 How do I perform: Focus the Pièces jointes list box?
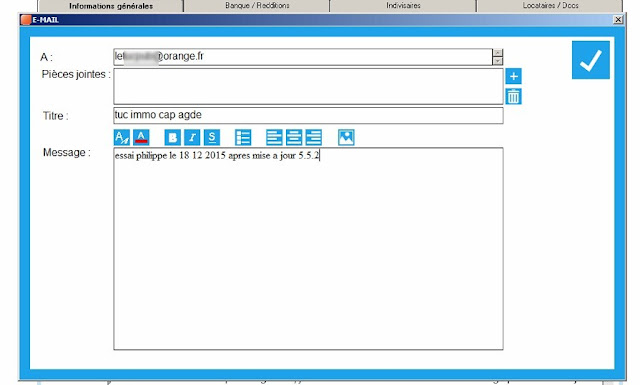point(308,86)
